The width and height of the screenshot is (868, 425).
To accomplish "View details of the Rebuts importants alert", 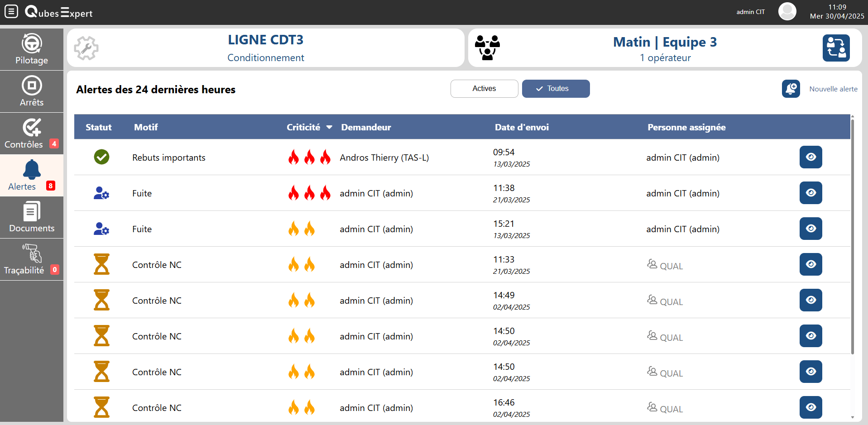I will pos(810,157).
